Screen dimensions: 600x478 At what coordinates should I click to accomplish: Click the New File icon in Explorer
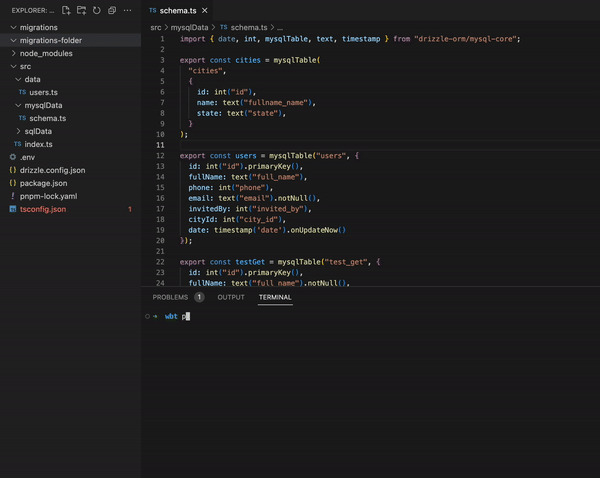pyautogui.click(x=66, y=10)
